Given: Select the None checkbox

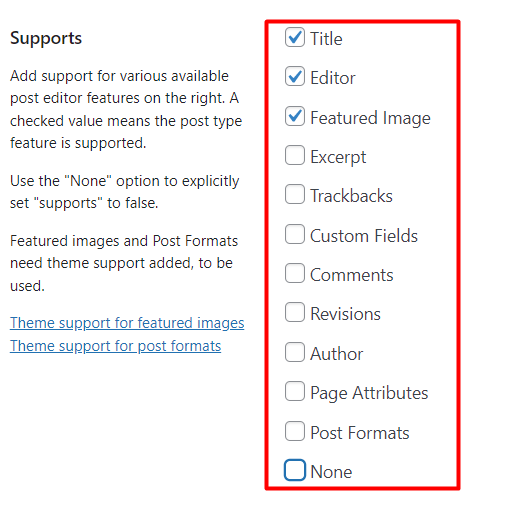Looking at the screenshot, I should [295, 470].
